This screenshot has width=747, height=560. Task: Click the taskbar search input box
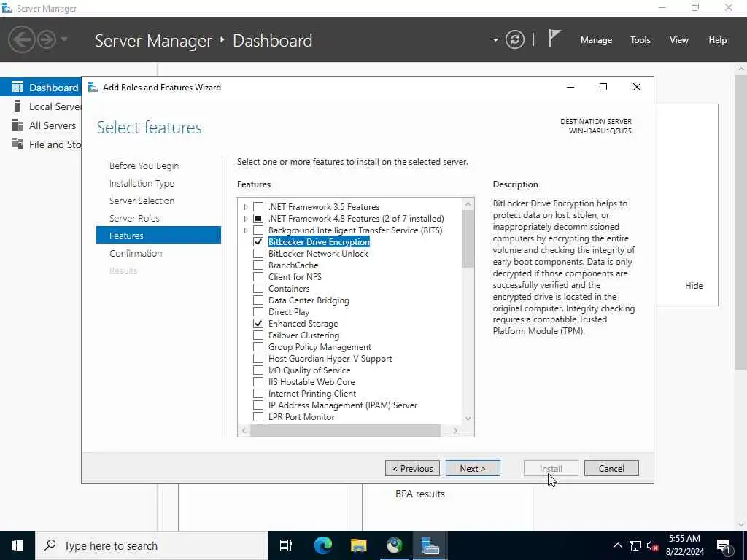pyautogui.click(x=152, y=545)
